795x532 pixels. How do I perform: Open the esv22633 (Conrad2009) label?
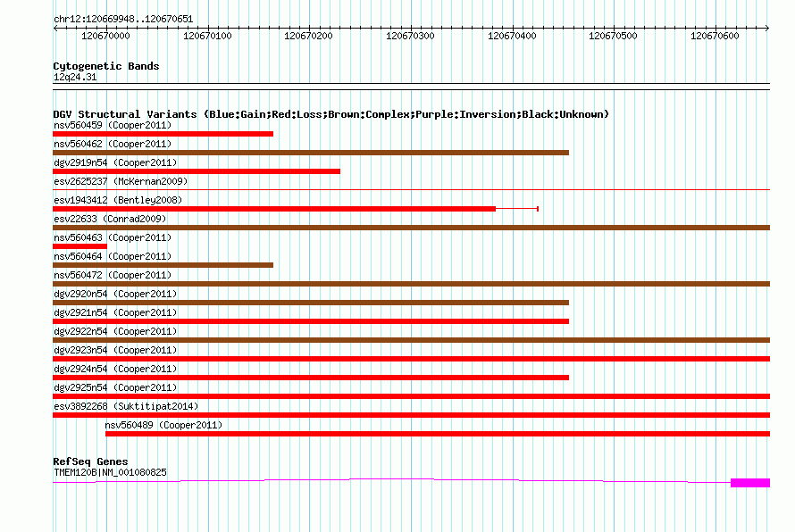pyautogui.click(x=110, y=219)
